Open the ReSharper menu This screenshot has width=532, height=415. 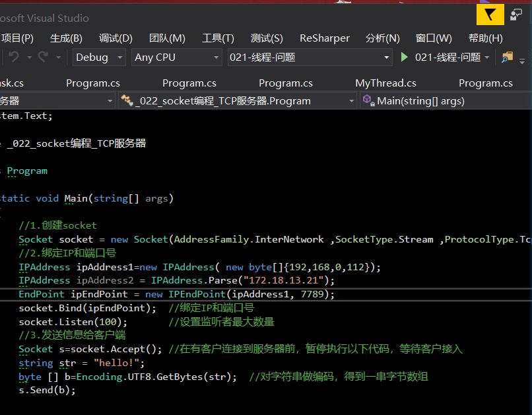325,38
